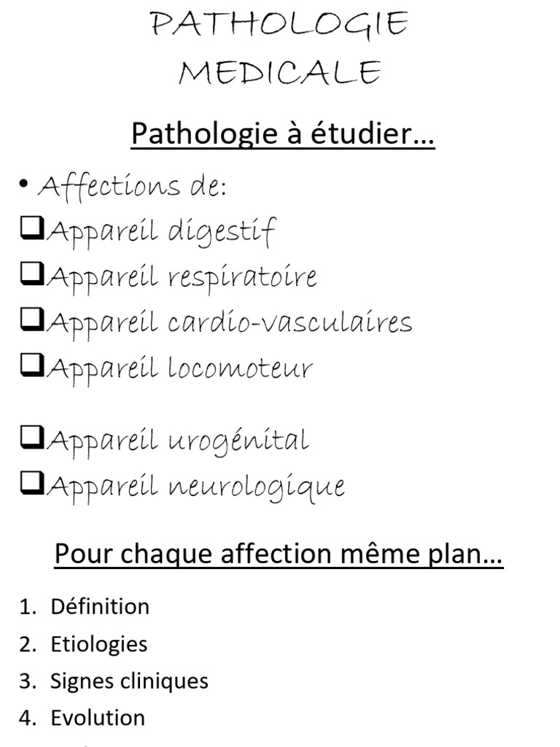The width and height of the screenshot is (560, 747).
Task: Tick the Appareil neurologique checkbox
Action: (31, 483)
